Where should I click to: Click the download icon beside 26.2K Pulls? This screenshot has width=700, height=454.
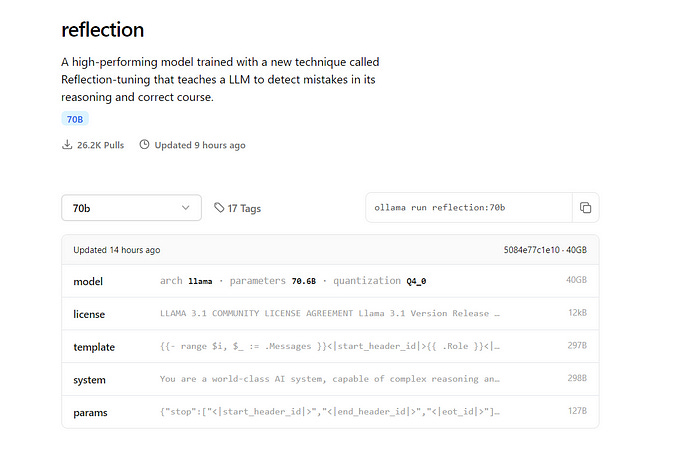[x=67, y=145]
